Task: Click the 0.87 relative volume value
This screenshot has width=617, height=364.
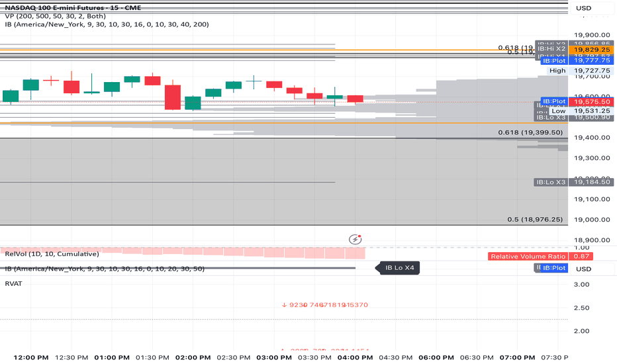Action: click(581, 256)
